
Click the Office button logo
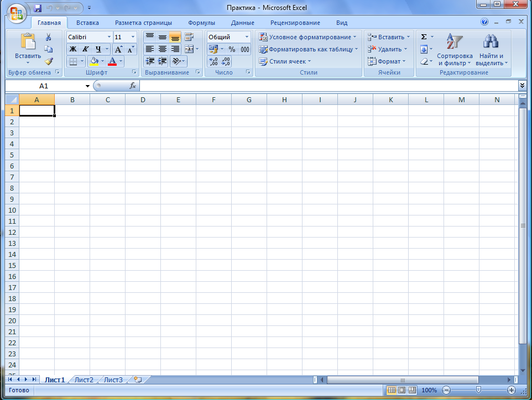tap(17, 14)
